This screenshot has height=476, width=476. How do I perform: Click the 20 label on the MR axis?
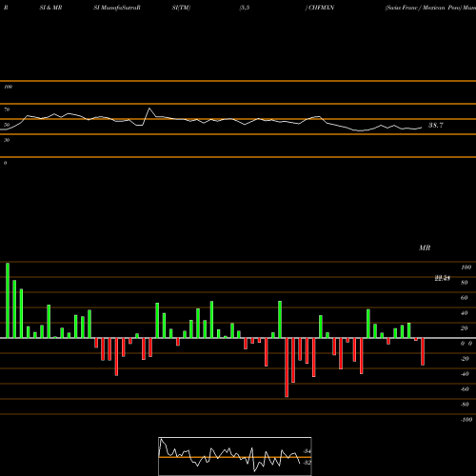[x=465, y=328]
